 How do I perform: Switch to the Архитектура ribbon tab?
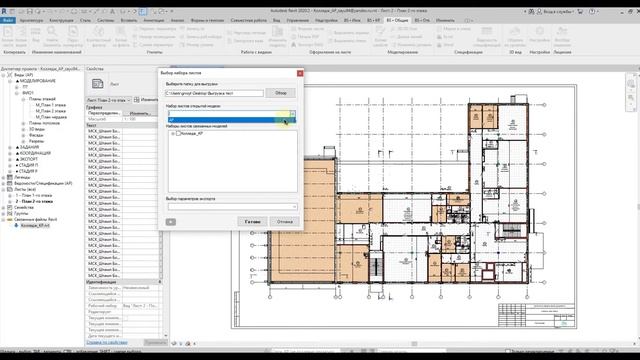(x=31, y=20)
